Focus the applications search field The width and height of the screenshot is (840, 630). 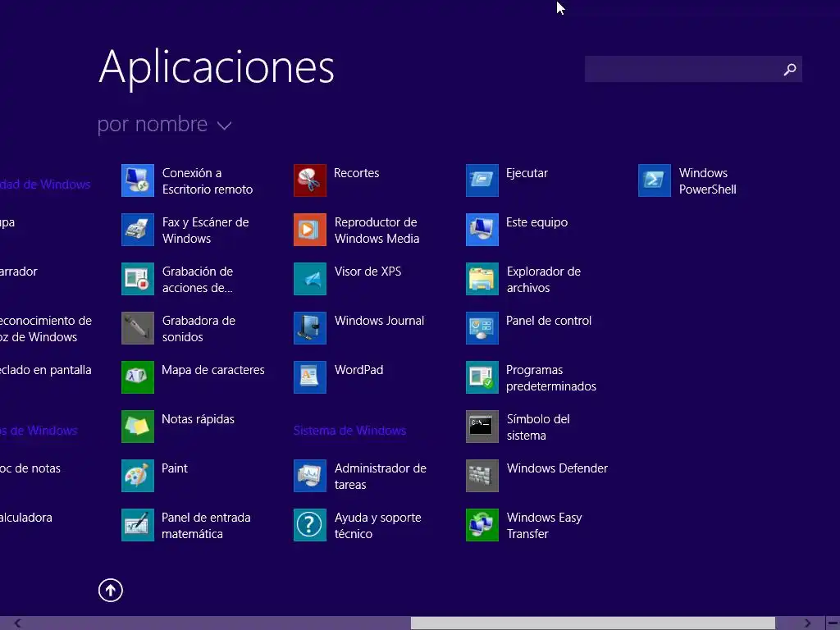(x=693, y=69)
